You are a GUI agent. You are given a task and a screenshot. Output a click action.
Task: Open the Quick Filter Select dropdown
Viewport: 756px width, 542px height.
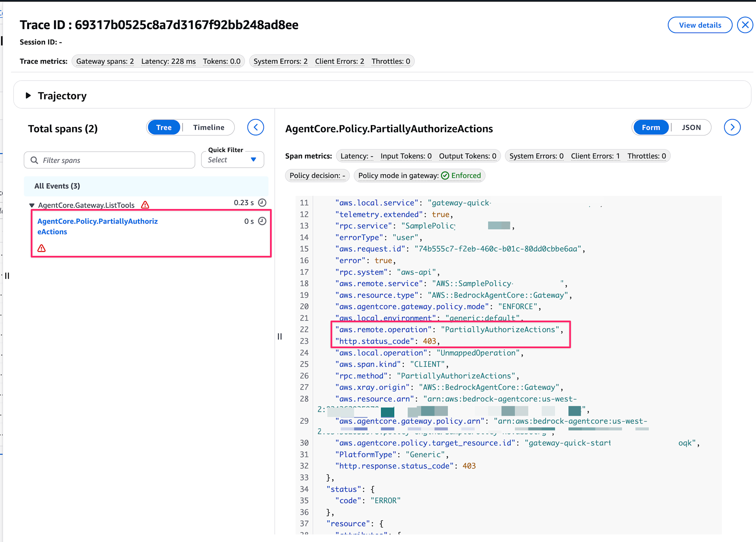[x=232, y=160]
